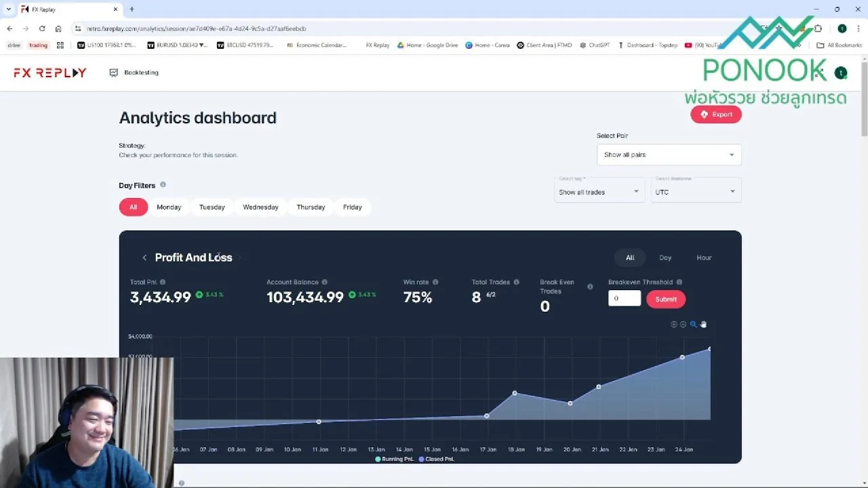Open the tab search dropdown arrow
Viewport: 868px width, 488px height.
coord(8,9)
